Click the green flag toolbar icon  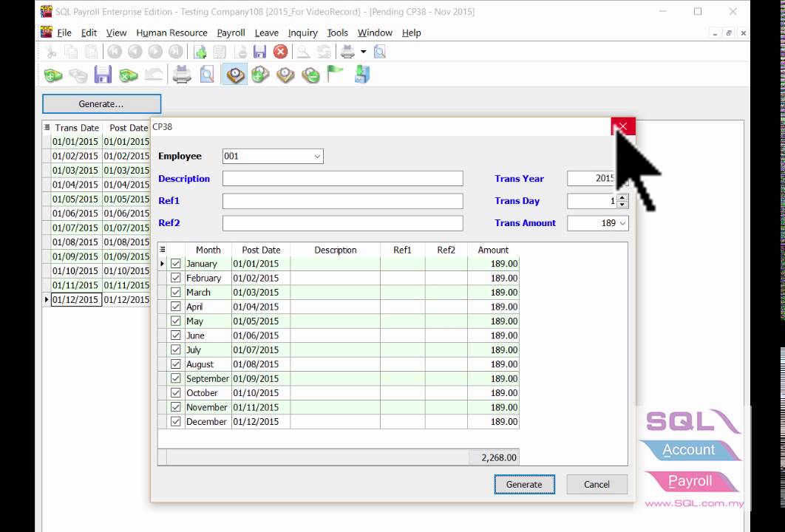tap(335, 75)
